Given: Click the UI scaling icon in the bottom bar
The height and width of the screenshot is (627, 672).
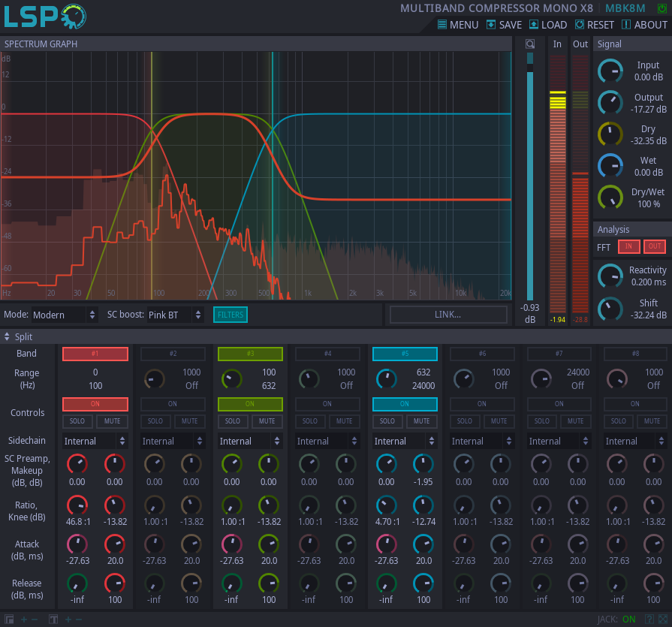Looking at the screenshot, I should [9, 619].
